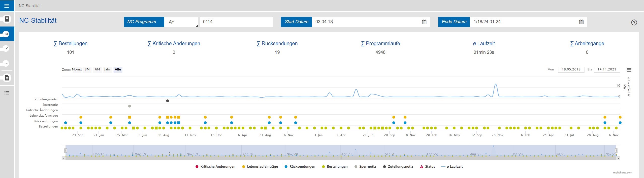The width and height of the screenshot is (644, 178).
Task: Select the 6M zoom range
Action: point(97,69)
